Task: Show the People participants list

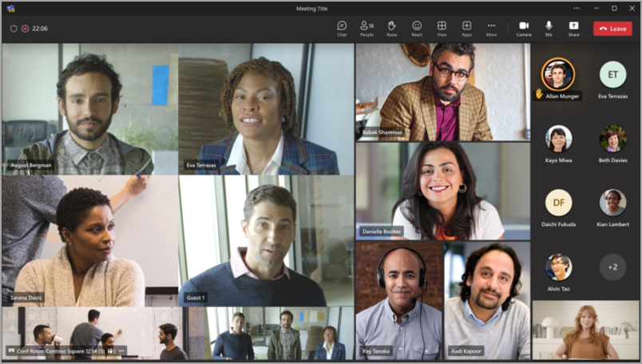Action: 367,28
